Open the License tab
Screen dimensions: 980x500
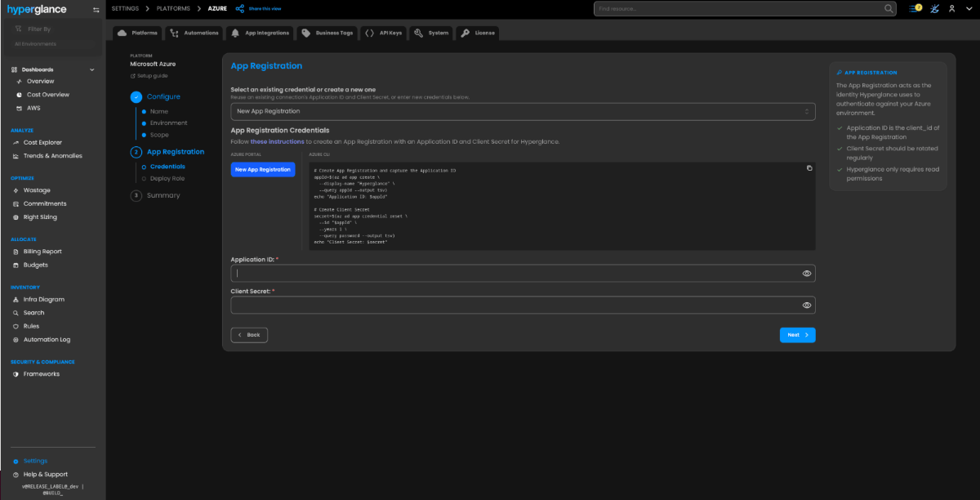coord(478,33)
